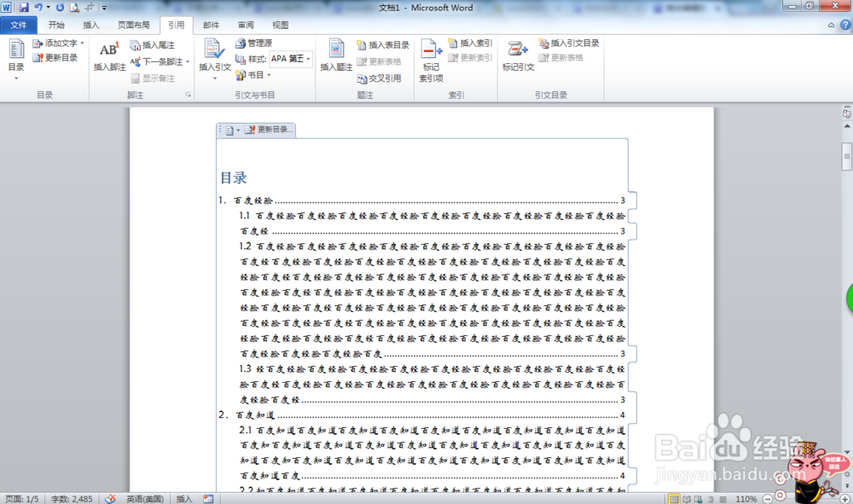Select Draft view button
853x504 pixels.
click(x=723, y=499)
